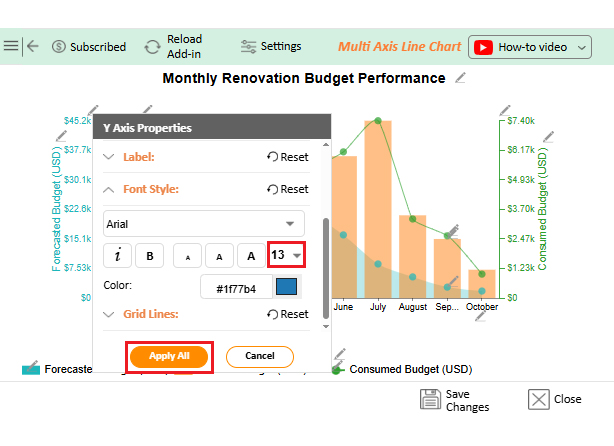Edit chart title with pencil icon
This screenshot has height=446, width=614.
460,78
